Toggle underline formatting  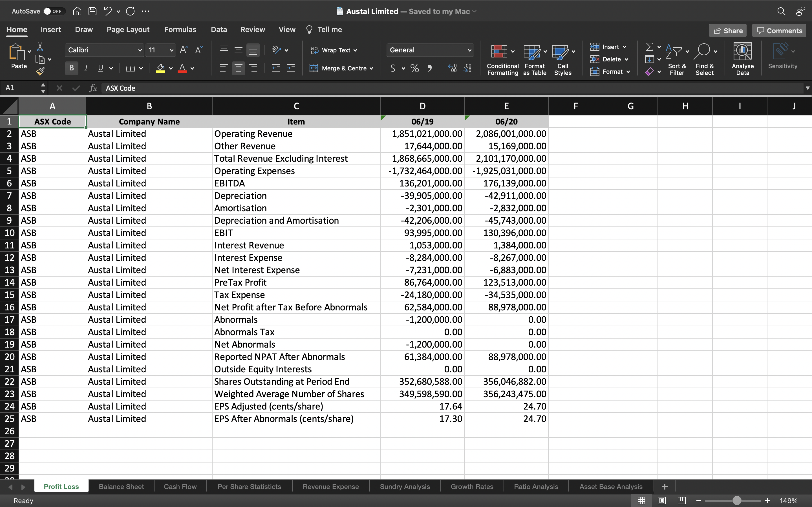coord(101,68)
